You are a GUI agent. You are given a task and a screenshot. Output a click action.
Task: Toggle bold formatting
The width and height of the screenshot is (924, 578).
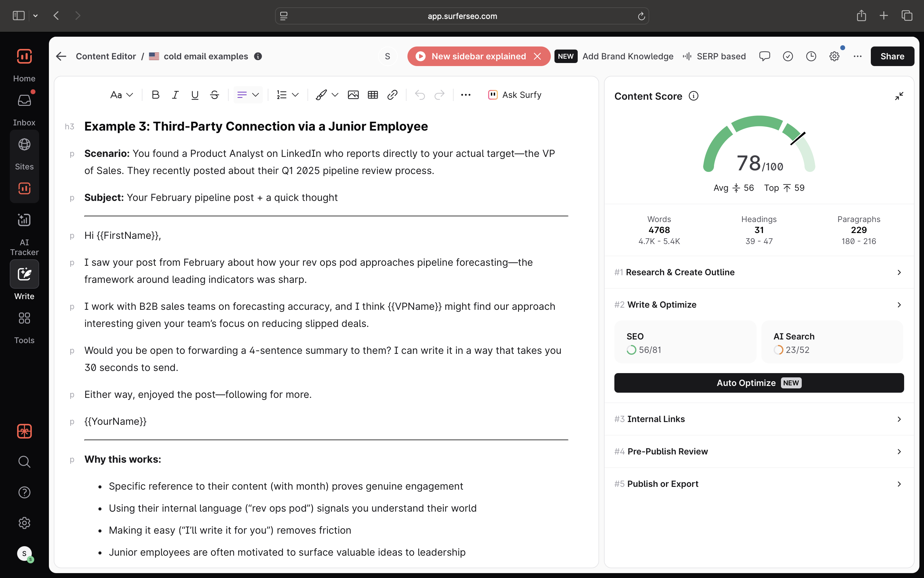click(x=155, y=95)
